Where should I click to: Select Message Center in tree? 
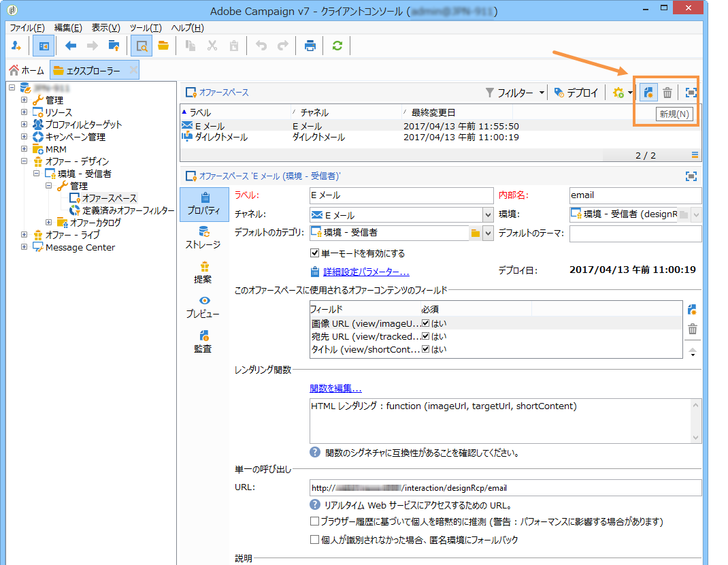80,247
